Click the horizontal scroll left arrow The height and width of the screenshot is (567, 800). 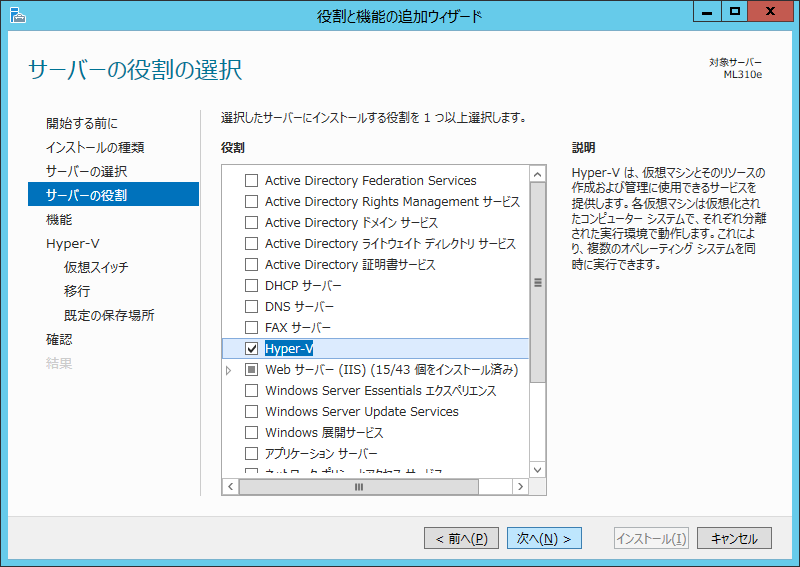click(230, 486)
